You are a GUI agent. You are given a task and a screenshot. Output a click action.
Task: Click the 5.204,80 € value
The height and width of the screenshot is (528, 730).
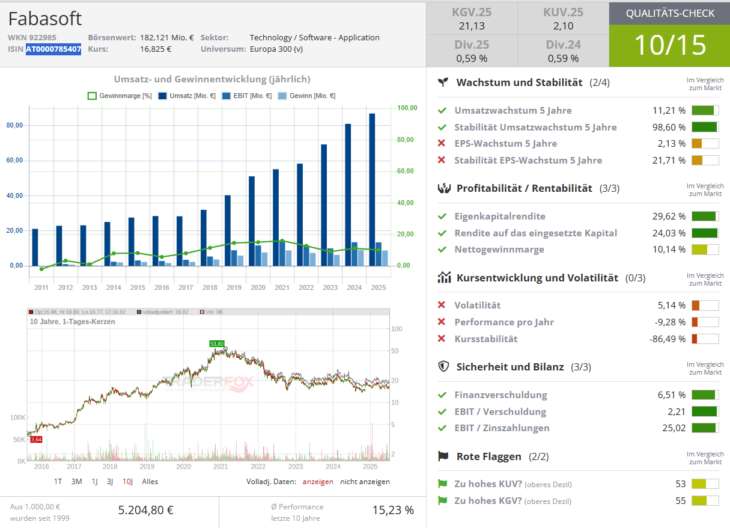coord(146,510)
